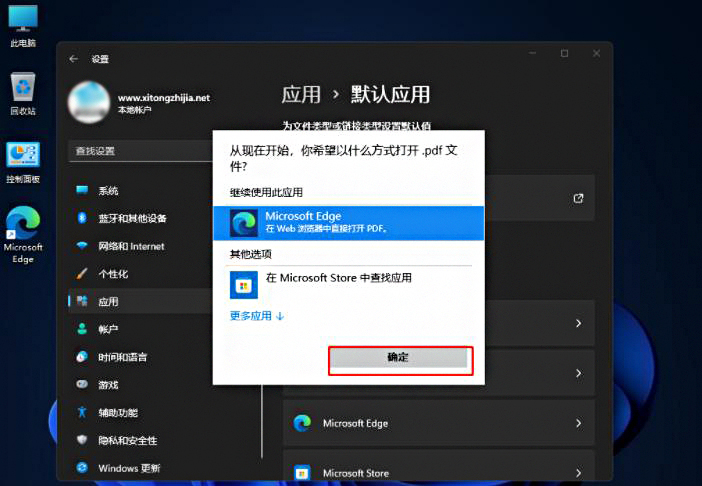702x486 pixels.
Task: Click the 系统 monitor icon in sidebar
Action: [82, 190]
